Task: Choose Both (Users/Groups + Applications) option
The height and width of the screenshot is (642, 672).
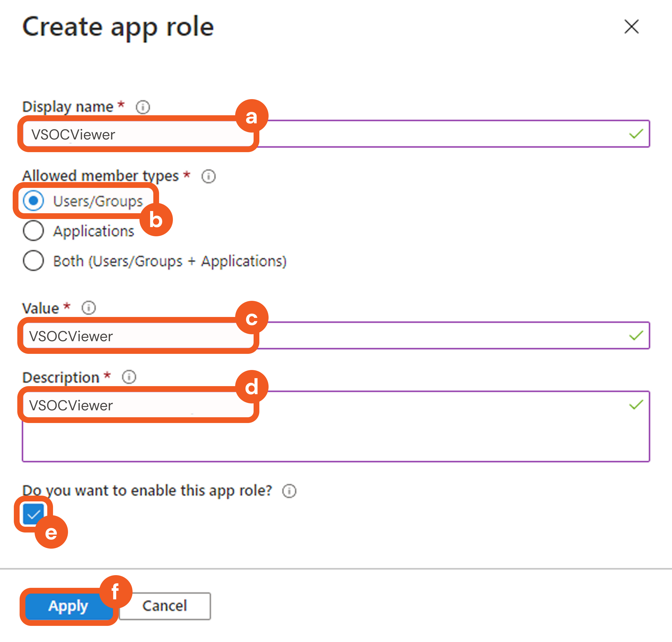Action: tap(33, 261)
